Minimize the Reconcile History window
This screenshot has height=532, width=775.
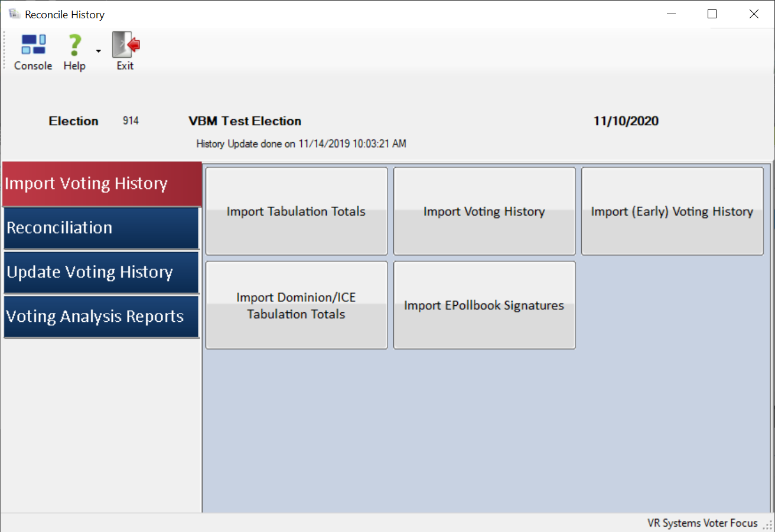click(671, 14)
